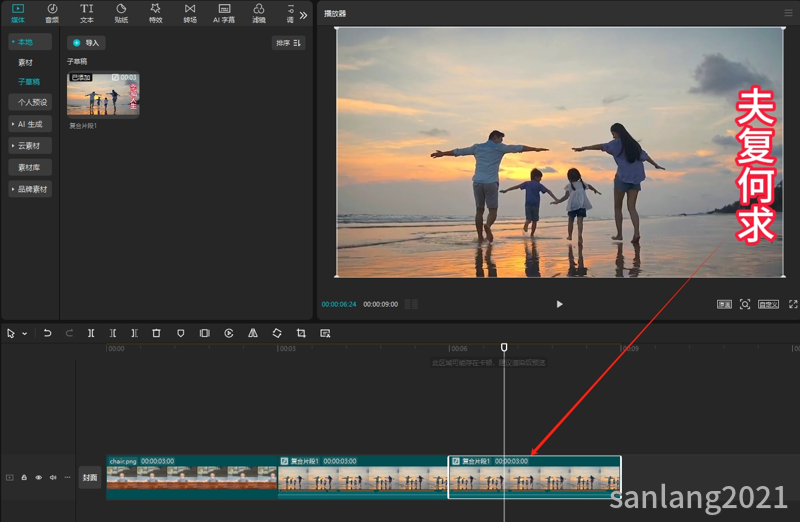
Task: Click the current timecode 00:00:06:24
Action: 339,304
